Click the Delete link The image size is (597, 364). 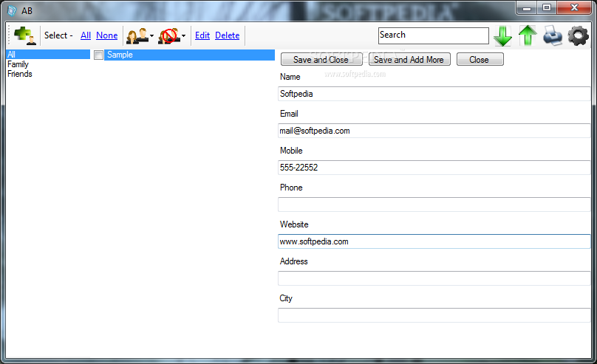[228, 35]
